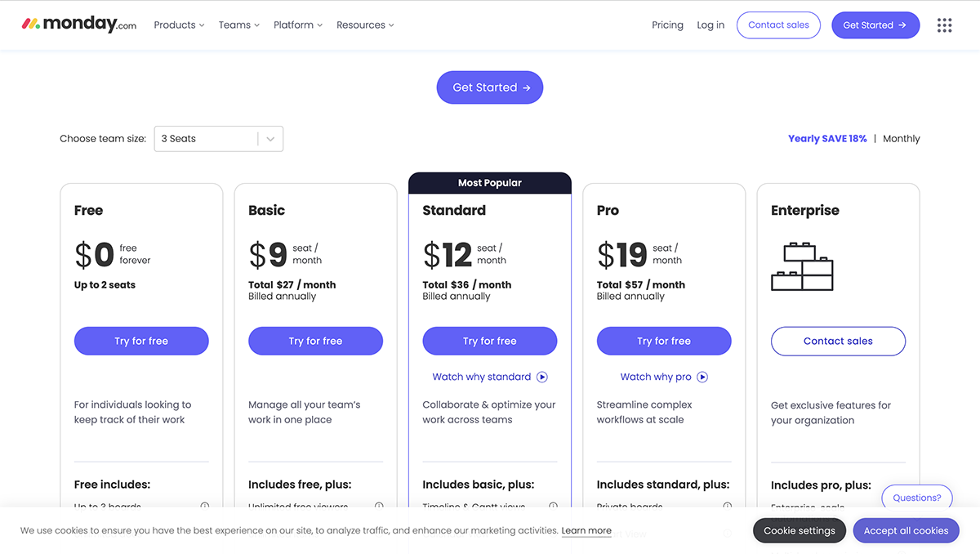The height and width of the screenshot is (554, 980).
Task: Click the info icon next to "Up to 3 boards"
Action: [204, 507]
